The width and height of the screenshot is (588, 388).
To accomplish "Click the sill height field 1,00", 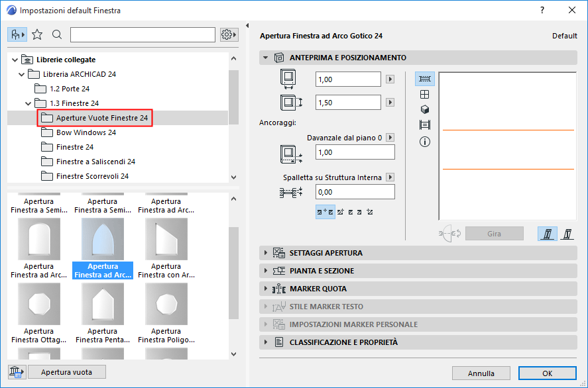I will click(355, 152).
